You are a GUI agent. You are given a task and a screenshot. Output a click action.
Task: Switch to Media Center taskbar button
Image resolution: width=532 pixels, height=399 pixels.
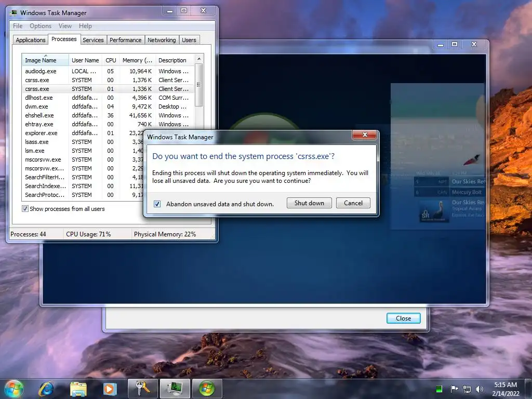(207, 389)
